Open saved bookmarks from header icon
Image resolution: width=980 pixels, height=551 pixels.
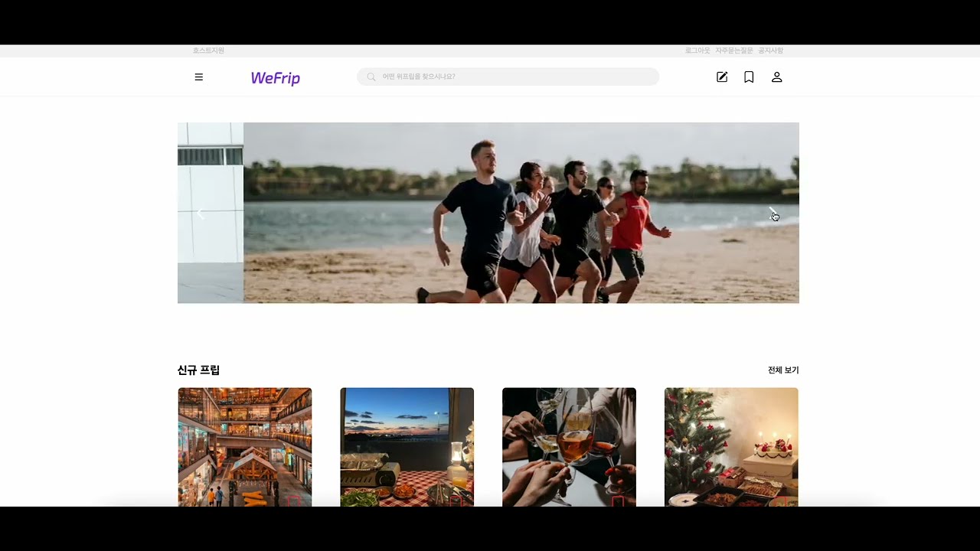click(x=749, y=77)
